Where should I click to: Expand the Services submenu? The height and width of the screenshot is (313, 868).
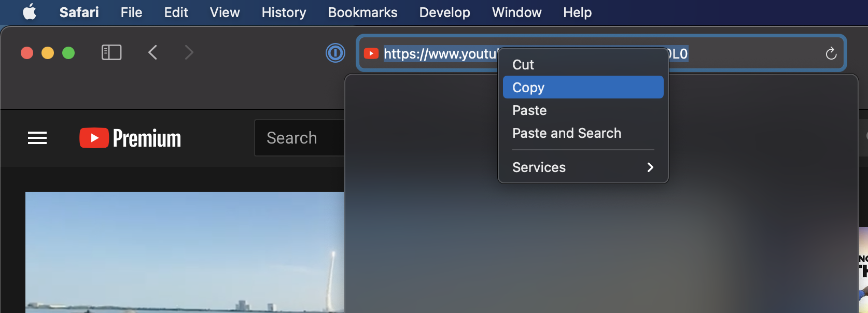pos(583,167)
